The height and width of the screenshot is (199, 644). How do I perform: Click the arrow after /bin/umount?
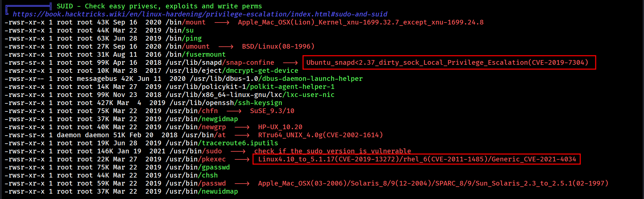click(x=226, y=46)
